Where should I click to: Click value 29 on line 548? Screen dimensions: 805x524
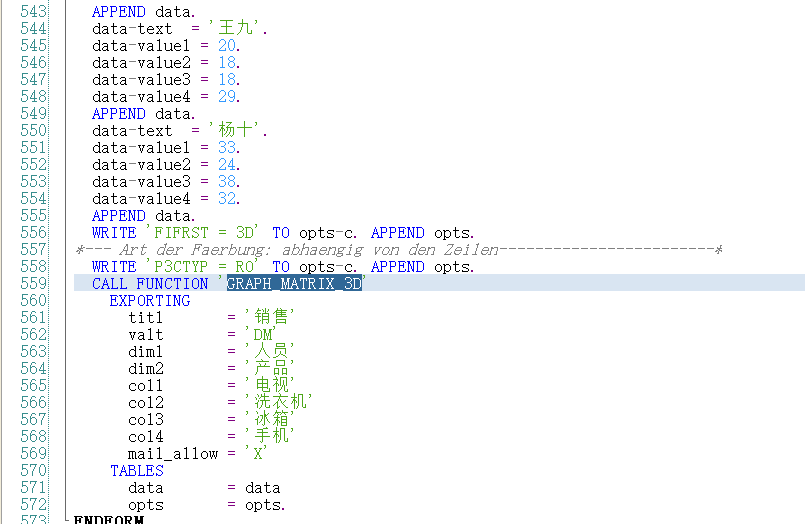[226, 96]
